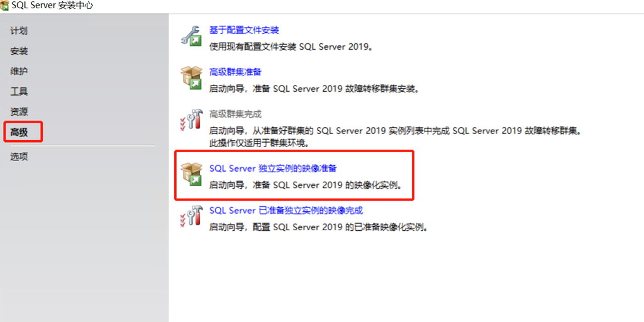Click the greyed 高级群集完成 link
Viewport: 644px width, 322px height.
click(x=235, y=114)
